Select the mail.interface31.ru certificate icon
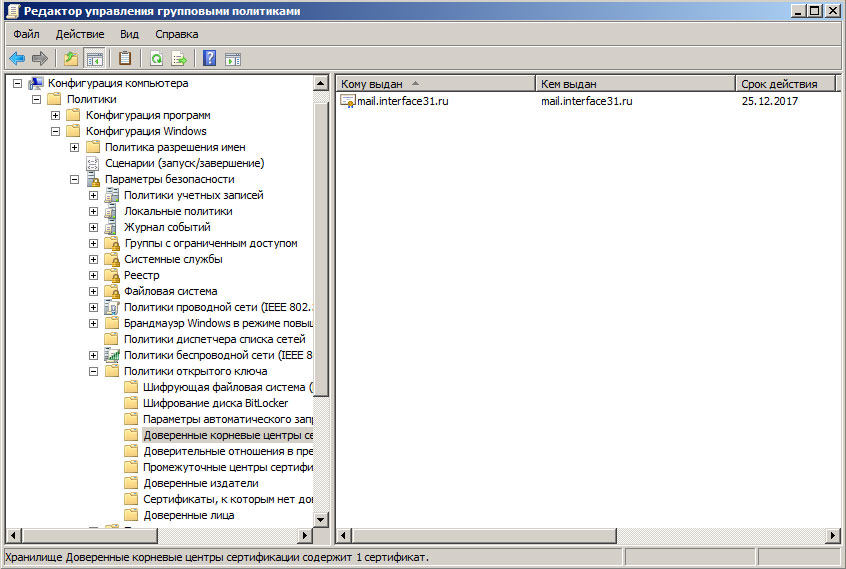 [348, 101]
